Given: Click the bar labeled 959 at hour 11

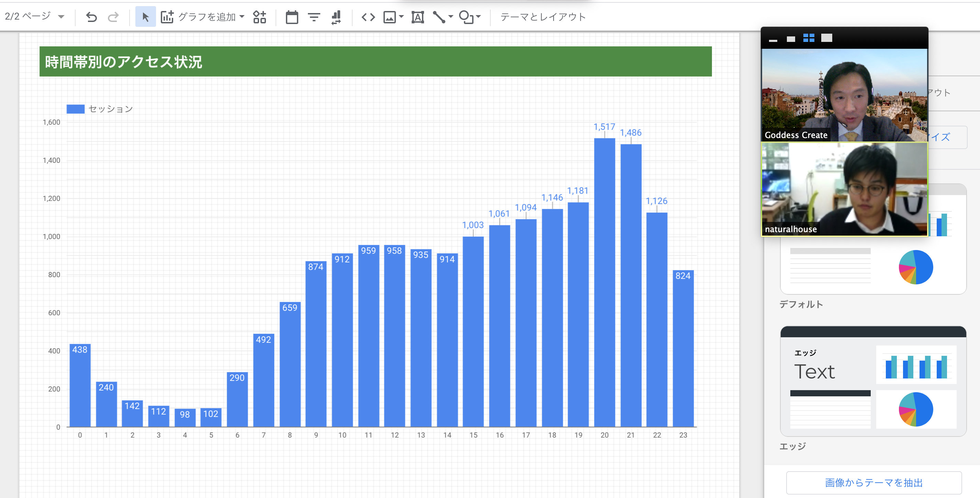Looking at the screenshot, I should (368, 336).
